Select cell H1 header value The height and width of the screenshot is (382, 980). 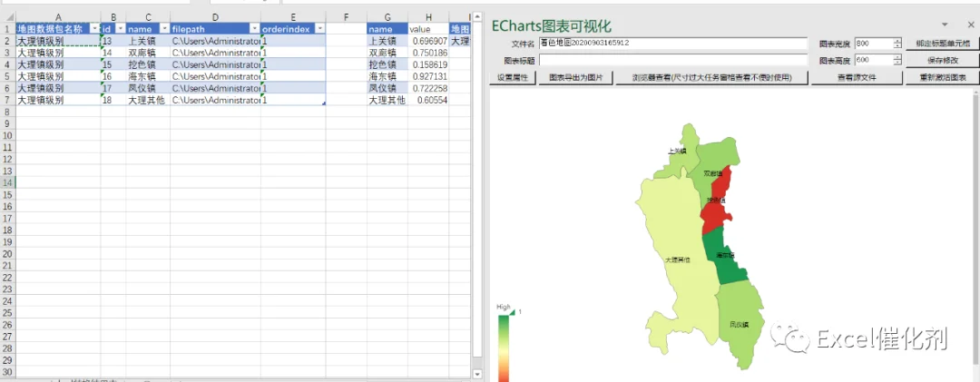[x=428, y=29]
